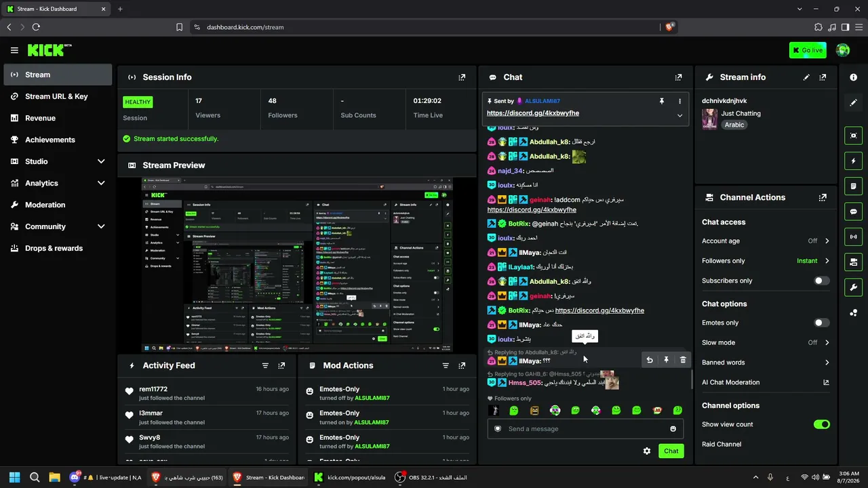Screen dimensions: 868x488
Task: Go to Revenue in the sidebar
Action: [58, 118]
